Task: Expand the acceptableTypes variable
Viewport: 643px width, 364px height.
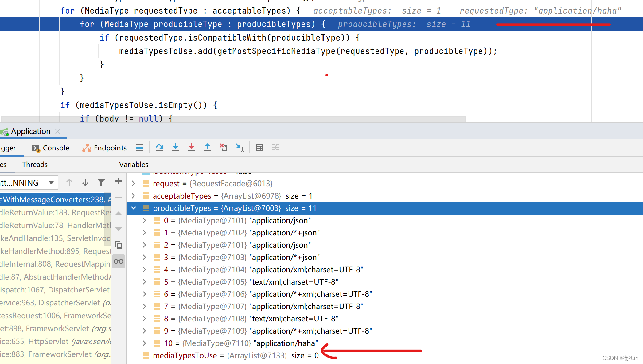Action: pos(133,196)
